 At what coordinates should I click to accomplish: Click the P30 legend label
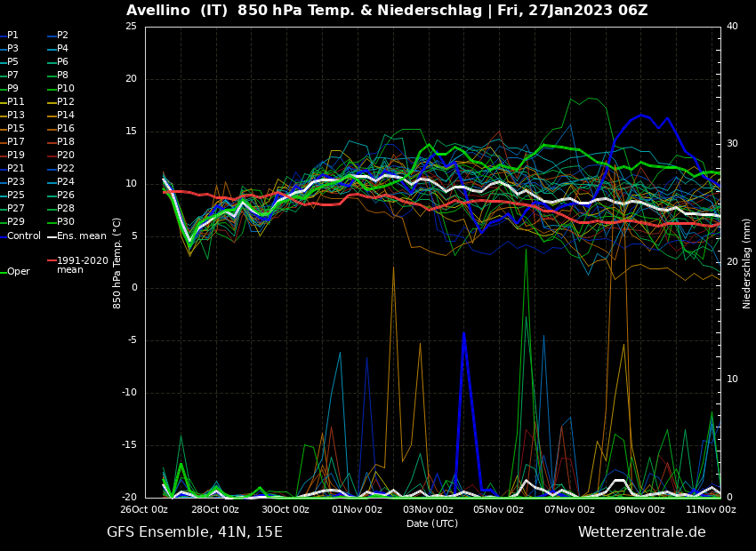[65, 222]
